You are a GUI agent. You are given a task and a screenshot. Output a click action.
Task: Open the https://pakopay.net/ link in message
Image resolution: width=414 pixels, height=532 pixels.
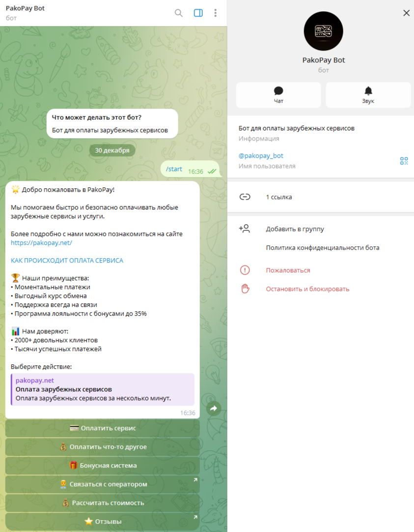click(41, 243)
